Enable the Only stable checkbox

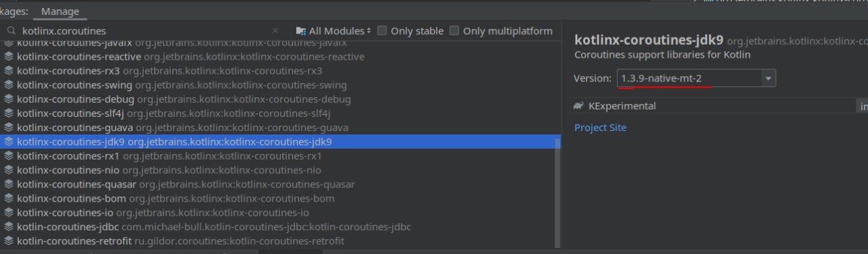pos(382,31)
